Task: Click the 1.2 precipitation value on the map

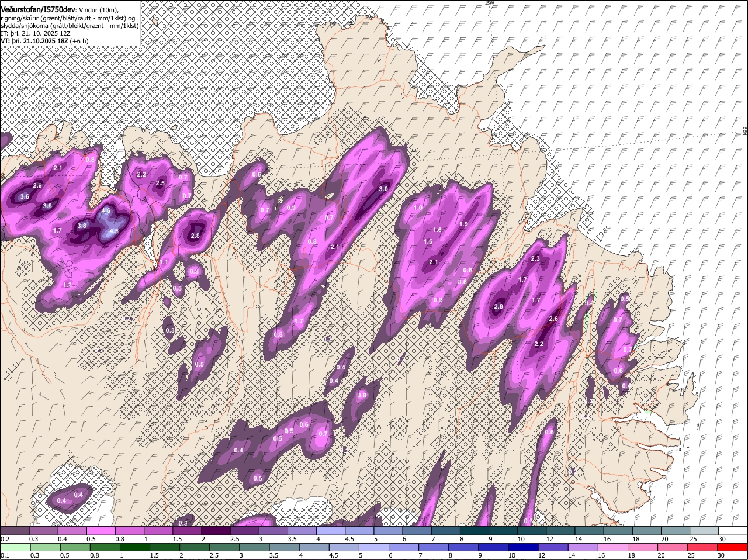Action: pos(67,285)
